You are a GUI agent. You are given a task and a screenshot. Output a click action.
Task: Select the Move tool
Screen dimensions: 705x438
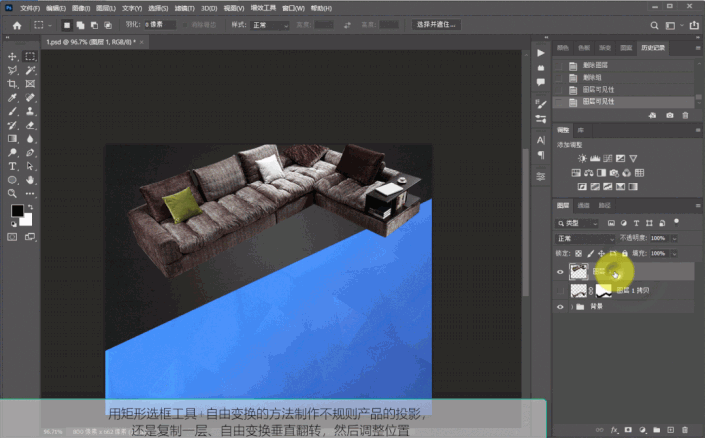point(12,57)
